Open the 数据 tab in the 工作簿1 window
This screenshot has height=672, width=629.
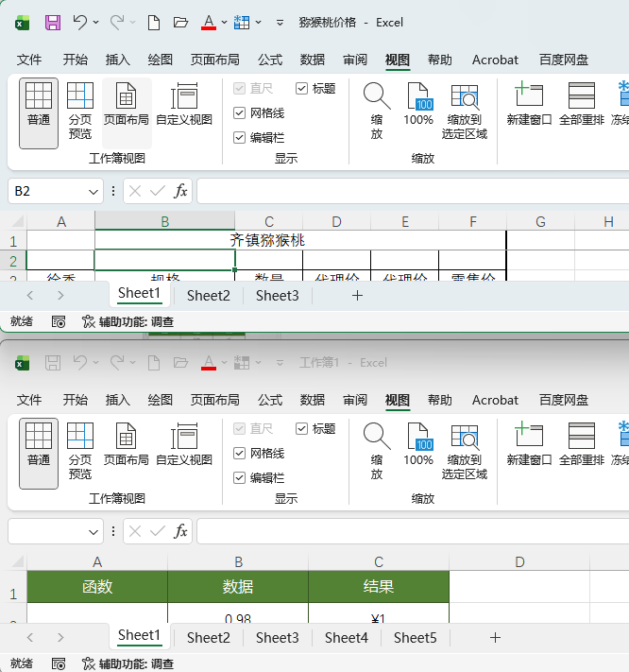coord(313,400)
